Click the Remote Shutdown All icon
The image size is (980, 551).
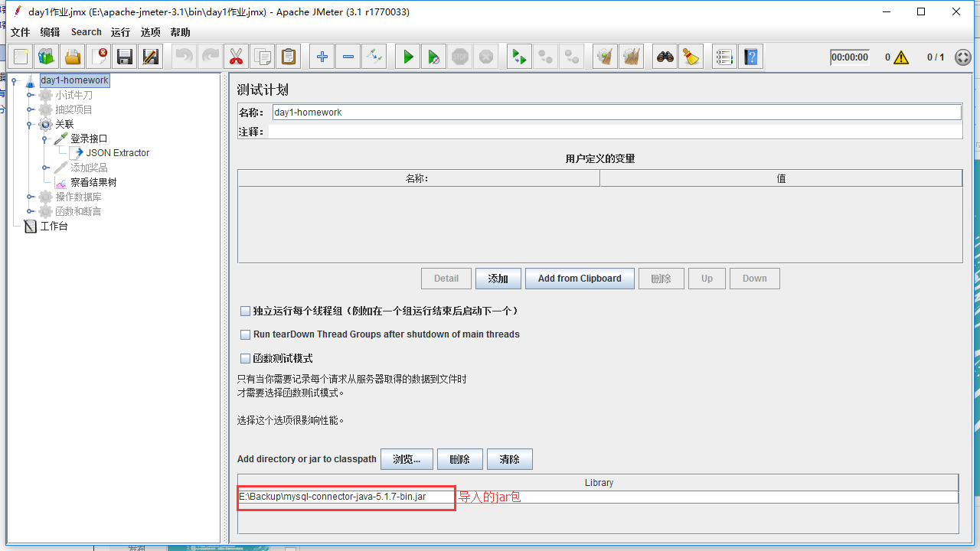(572, 57)
